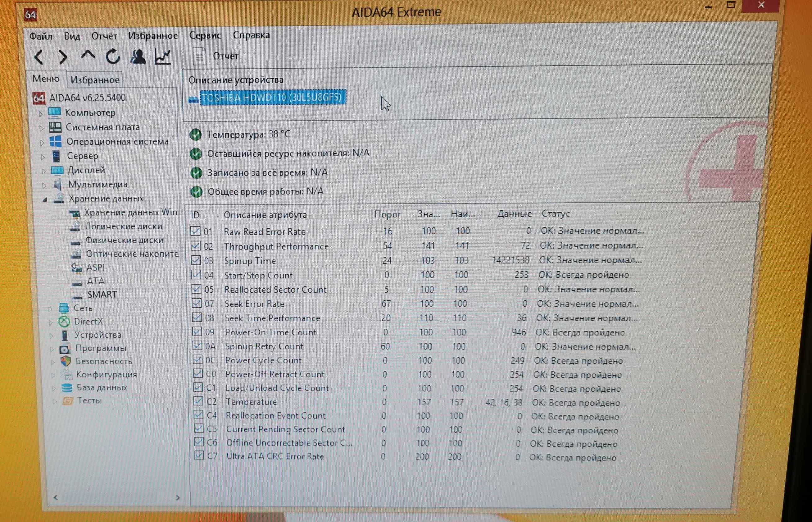812x522 pixels.
Task: Toggle checkbox for Seek Error Rate
Action: [x=197, y=303]
